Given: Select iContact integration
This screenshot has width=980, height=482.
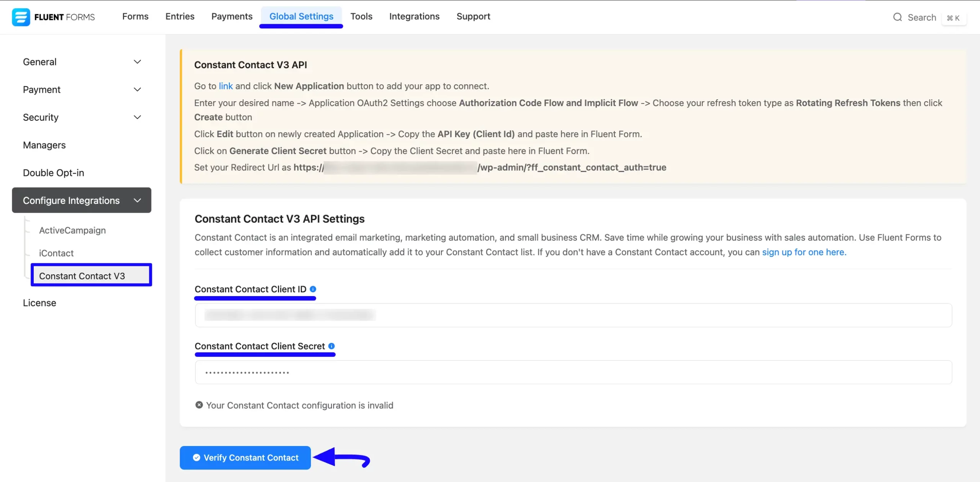Looking at the screenshot, I should 56,253.
